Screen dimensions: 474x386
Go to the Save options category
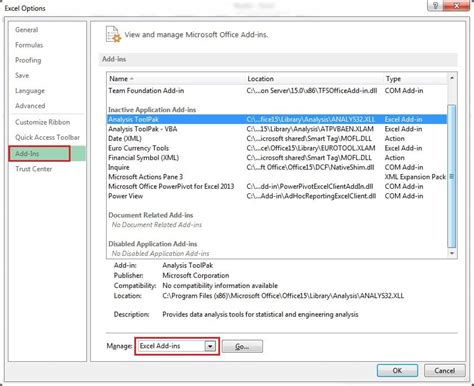click(x=22, y=76)
